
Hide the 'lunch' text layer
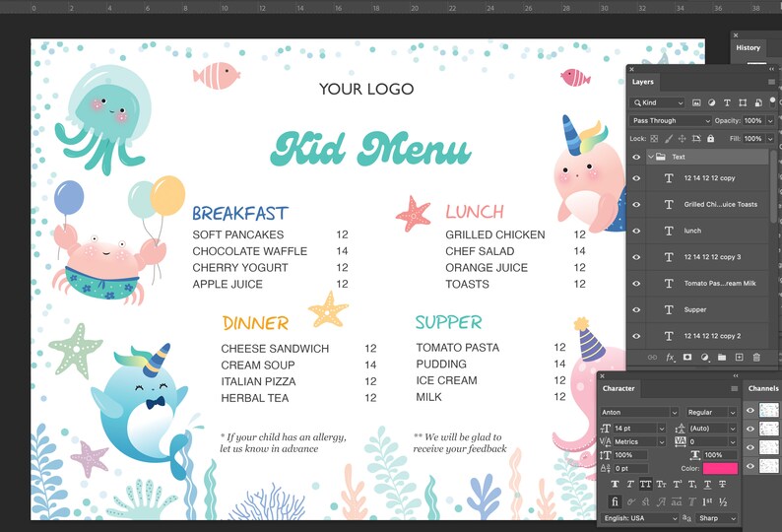tap(636, 232)
